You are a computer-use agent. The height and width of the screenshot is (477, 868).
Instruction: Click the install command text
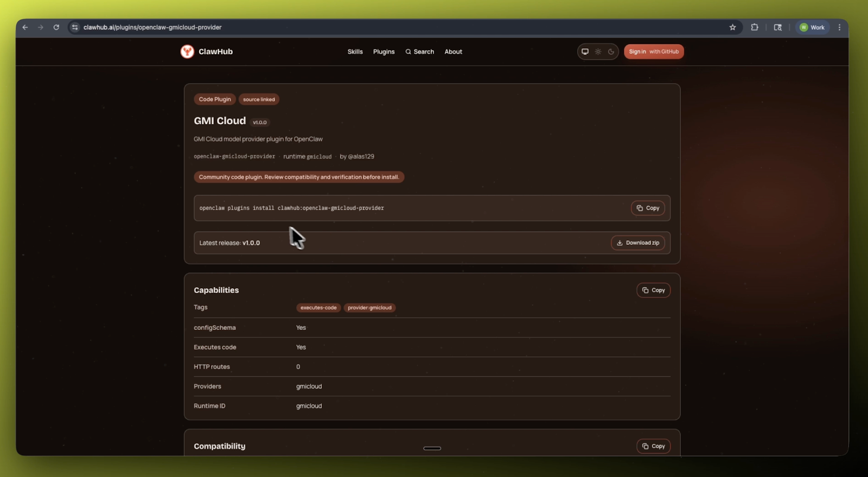tap(291, 208)
